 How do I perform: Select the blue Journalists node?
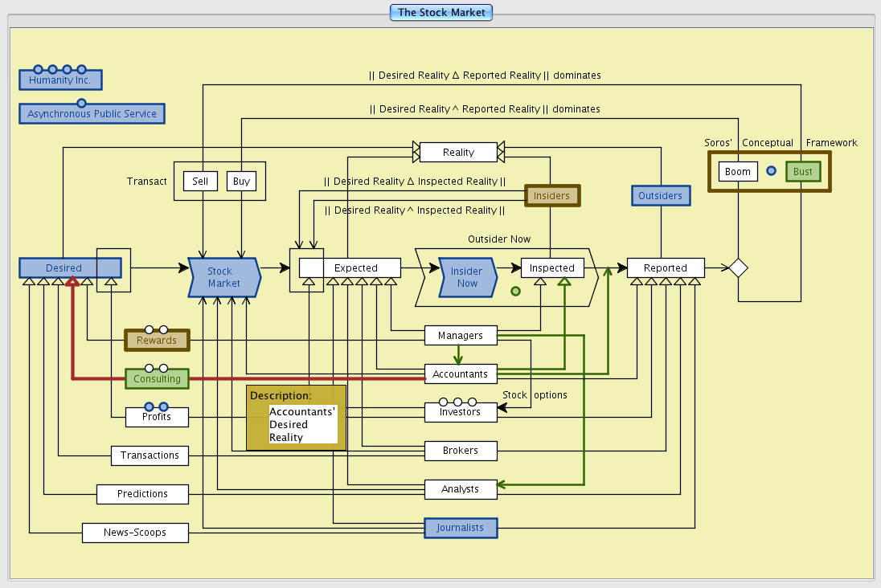461,528
